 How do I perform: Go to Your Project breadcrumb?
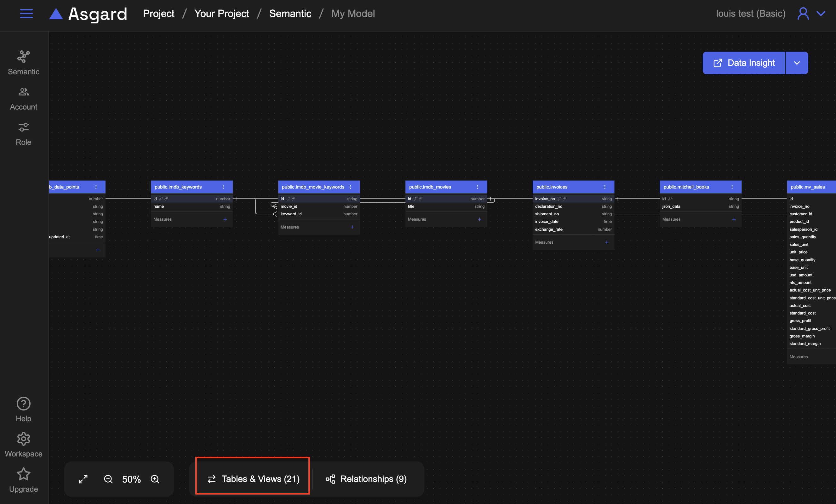221,14
